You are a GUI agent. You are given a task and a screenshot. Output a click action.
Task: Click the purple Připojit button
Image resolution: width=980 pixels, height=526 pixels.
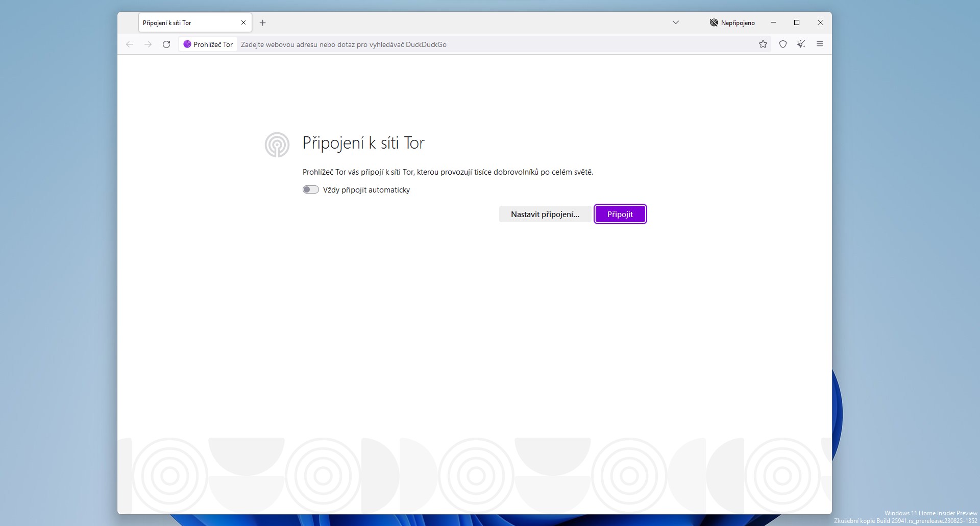(x=620, y=214)
